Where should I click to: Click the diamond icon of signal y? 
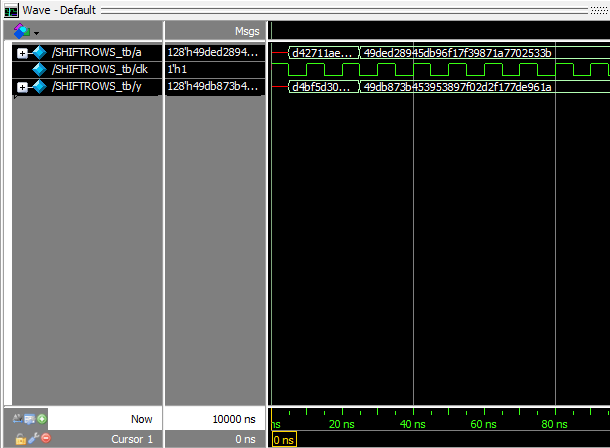point(39,88)
